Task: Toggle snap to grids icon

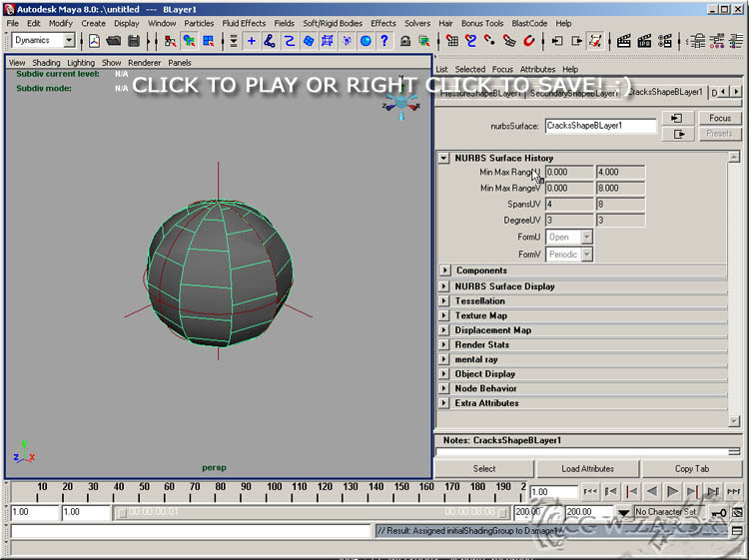Action: pos(452,41)
